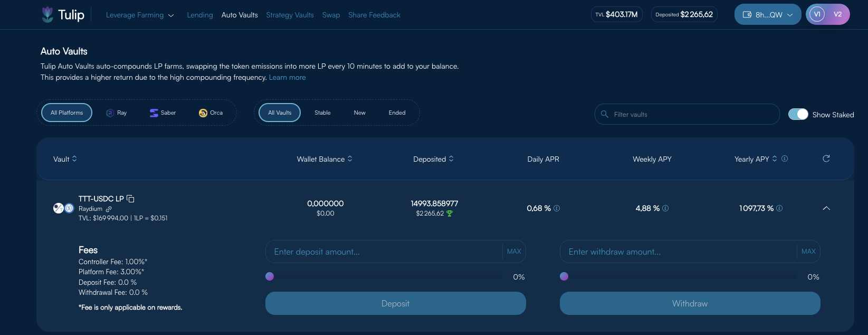The width and height of the screenshot is (868, 335).
Task: Click the Tulip logo icon
Action: click(47, 15)
